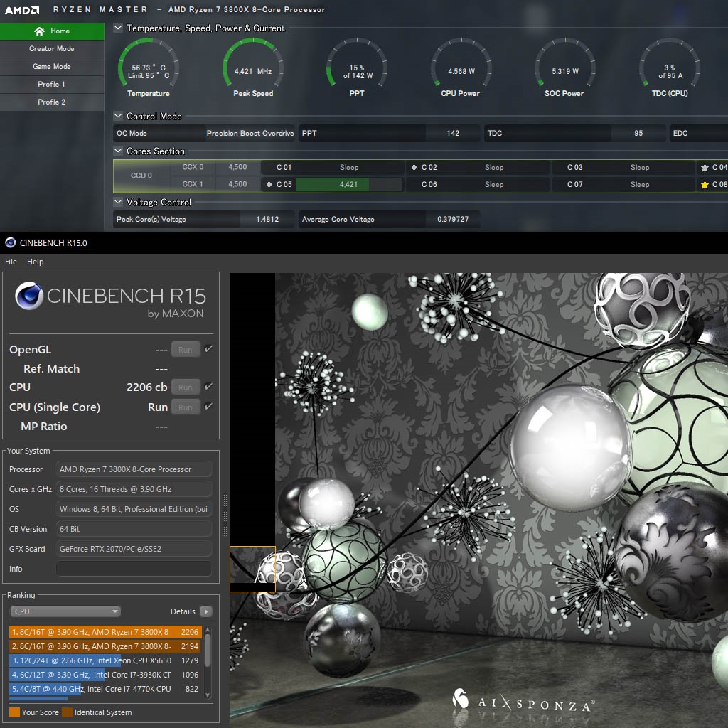Toggle the checkmark beside the OpenGL test

[208, 349]
